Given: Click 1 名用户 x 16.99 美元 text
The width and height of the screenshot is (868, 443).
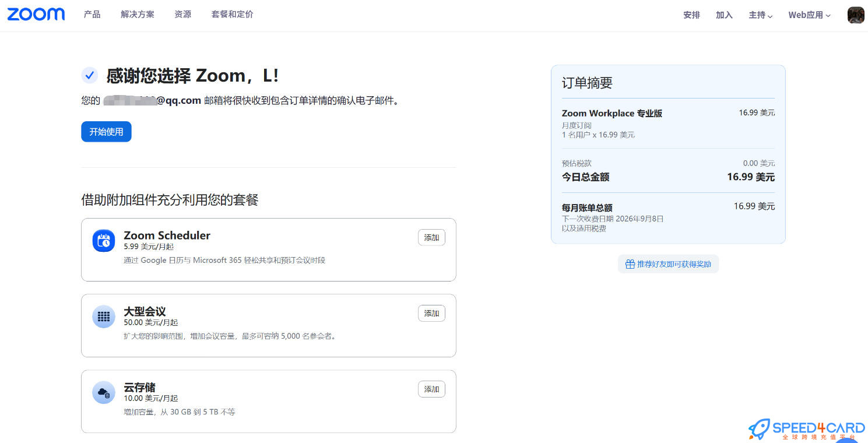Looking at the screenshot, I should click(598, 135).
